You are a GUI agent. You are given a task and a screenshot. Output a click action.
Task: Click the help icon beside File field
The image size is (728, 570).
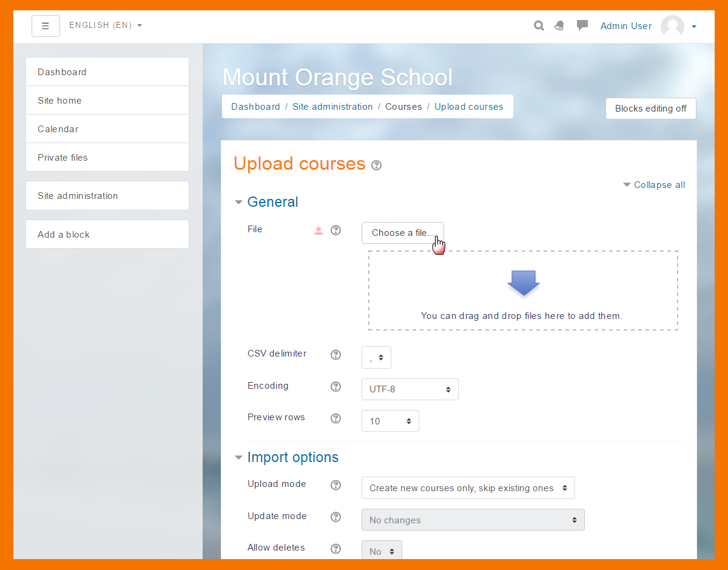click(335, 230)
